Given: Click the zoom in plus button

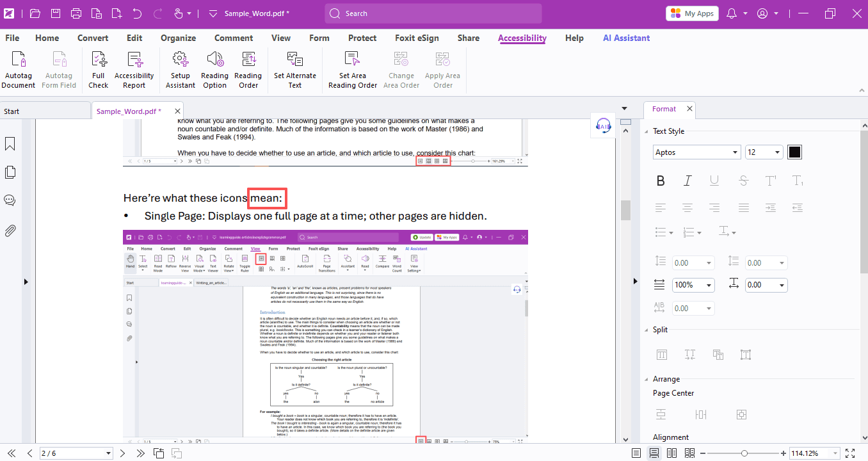Looking at the screenshot, I should click(x=784, y=453).
